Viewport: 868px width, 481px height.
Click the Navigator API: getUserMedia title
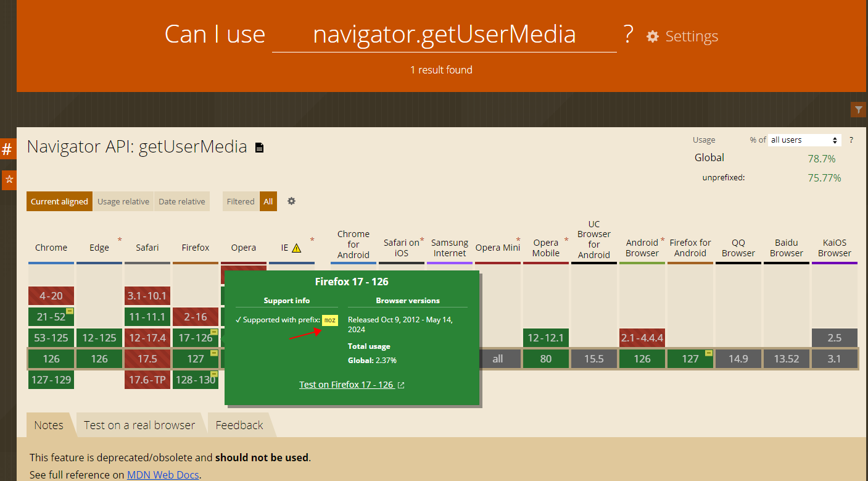(x=137, y=147)
